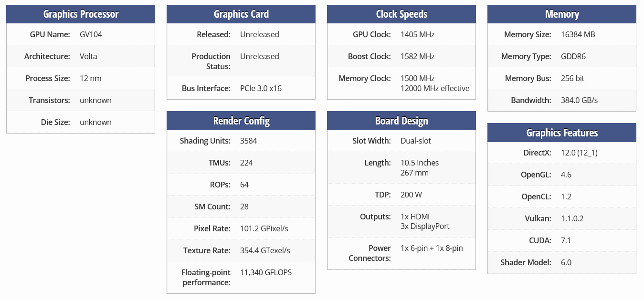The width and height of the screenshot is (644, 300).
Task: Click the Board Design section header
Action: point(401,121)
